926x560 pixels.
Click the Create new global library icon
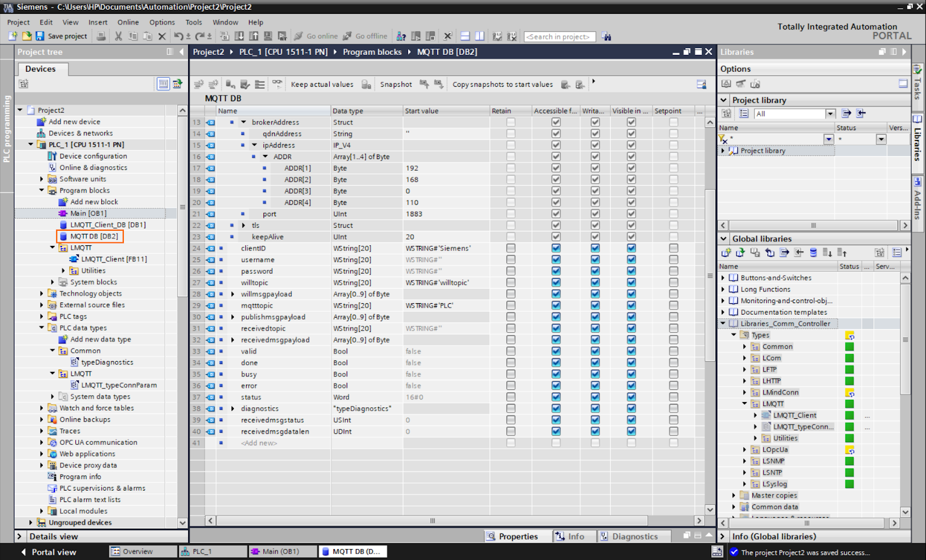[725, 252]
